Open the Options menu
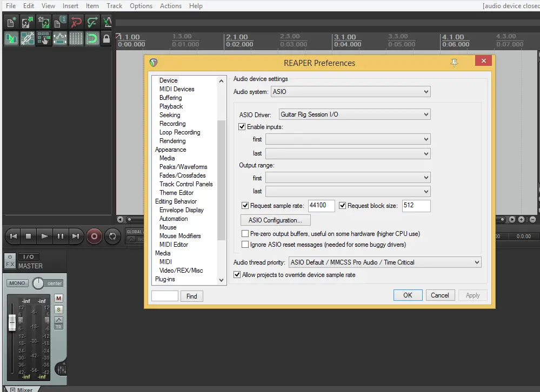 coord(141,6)
